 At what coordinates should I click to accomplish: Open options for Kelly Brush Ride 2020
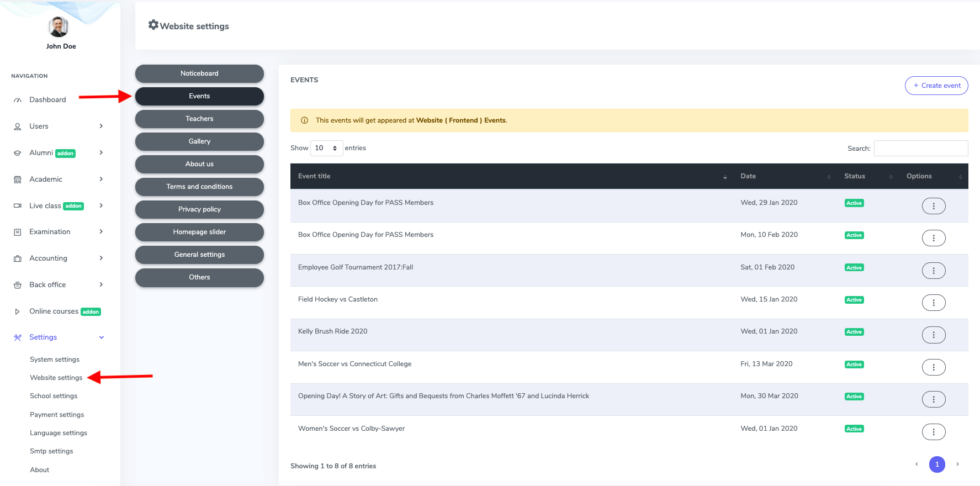933,335
